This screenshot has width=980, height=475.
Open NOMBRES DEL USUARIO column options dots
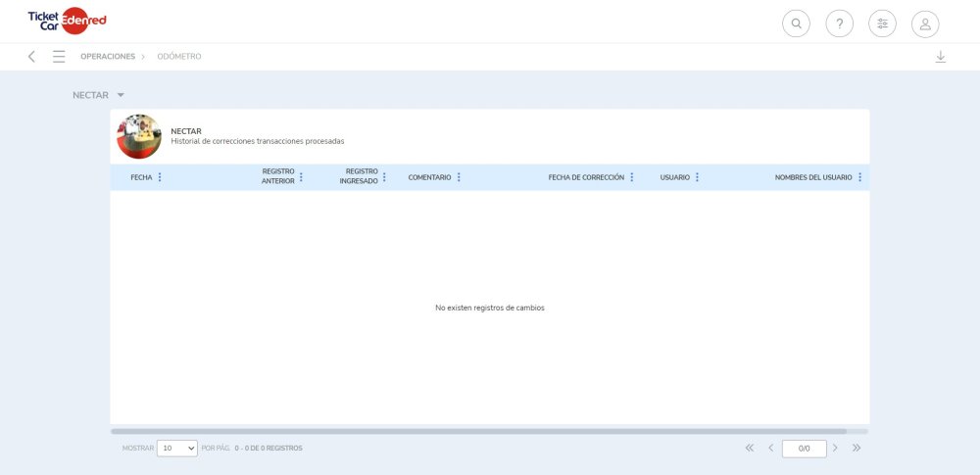[860, 177]
